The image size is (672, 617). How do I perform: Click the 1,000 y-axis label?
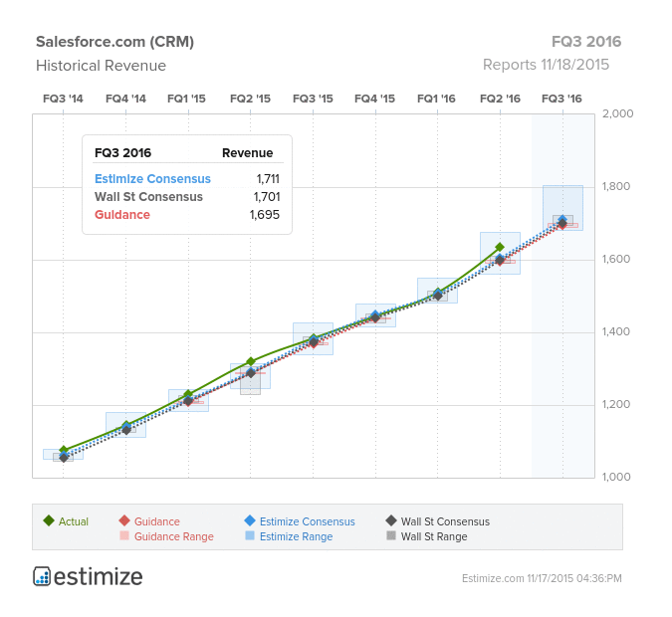coord(616,477)
